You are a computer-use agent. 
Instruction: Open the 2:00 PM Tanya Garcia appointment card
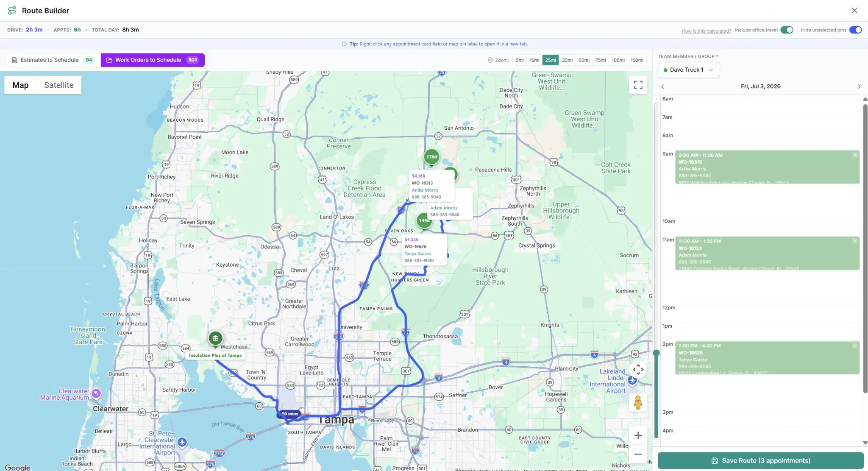pos(767,358)
